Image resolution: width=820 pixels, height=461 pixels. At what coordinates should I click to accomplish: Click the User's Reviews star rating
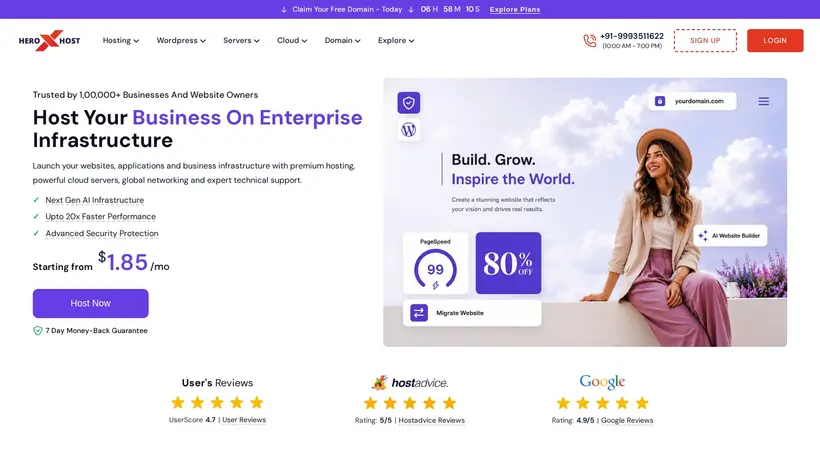click(x=217, y=402)
